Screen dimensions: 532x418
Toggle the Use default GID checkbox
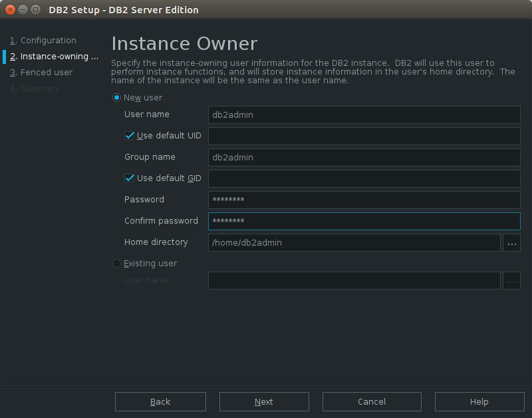click(129, 178)
